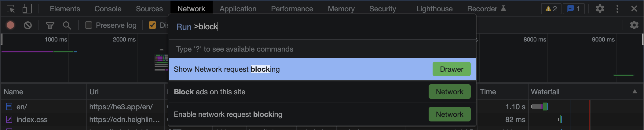The image size is (644, 130).
Task: Clear the network log
Action: [28, 25]
